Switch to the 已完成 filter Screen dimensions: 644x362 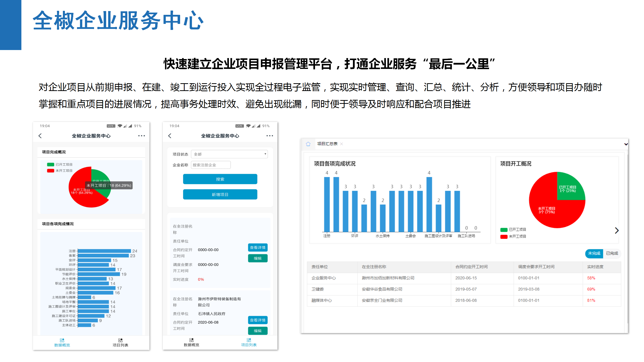tap(612, 254)
